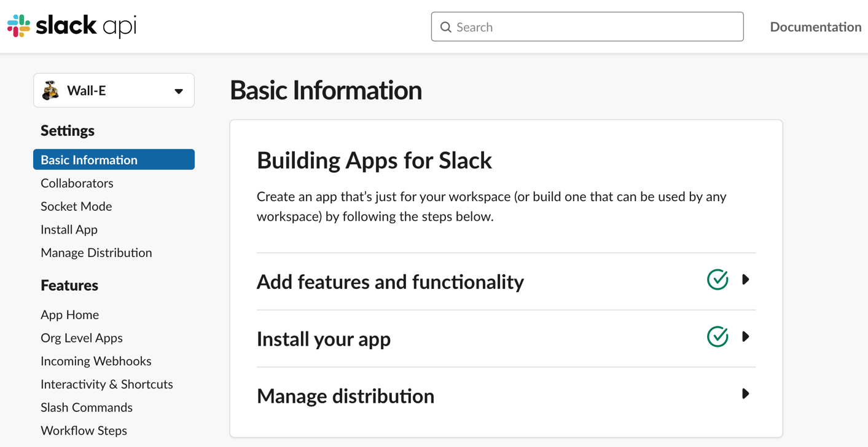The height and width of the screenshot is (447, 868).
Task: Expand Add features and functionality arrow
Action: pos(746,280)
